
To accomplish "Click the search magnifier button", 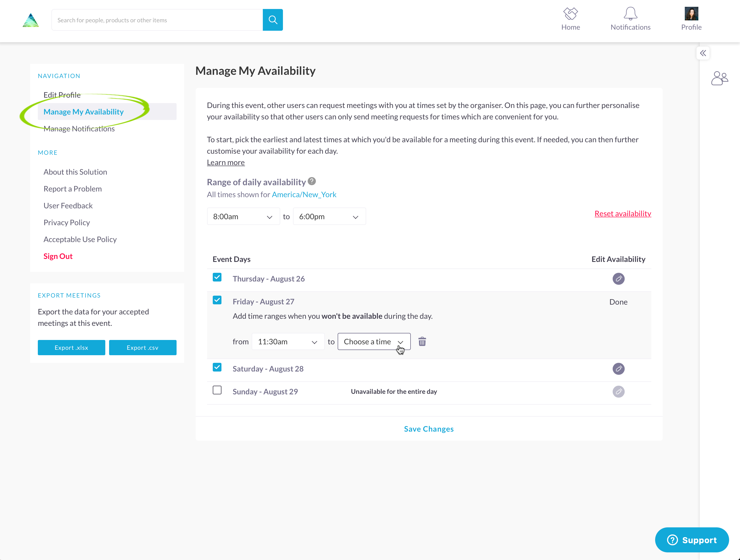I will click(x=273, y=20).
